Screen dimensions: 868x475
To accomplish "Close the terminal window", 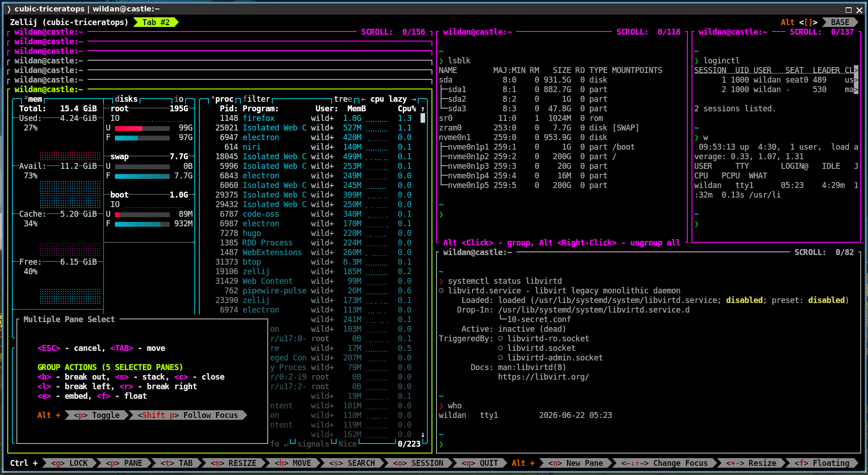I will click(859, 10).
